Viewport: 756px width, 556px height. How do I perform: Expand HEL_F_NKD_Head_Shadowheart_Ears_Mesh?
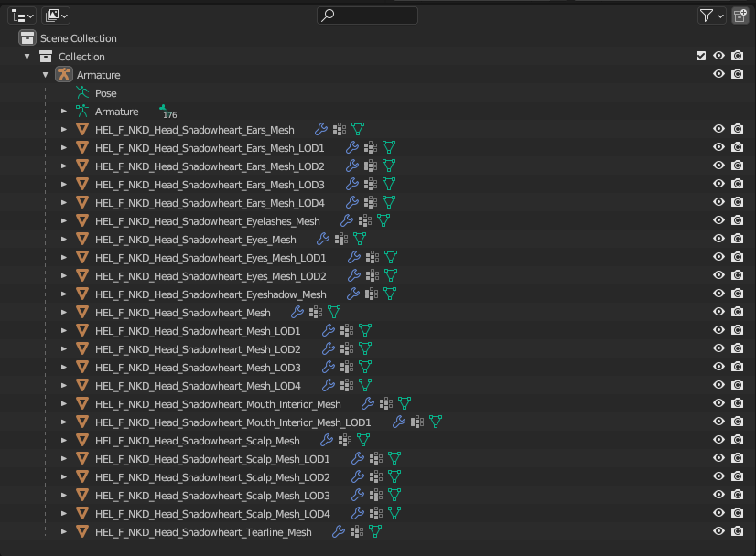pos(64,130)
